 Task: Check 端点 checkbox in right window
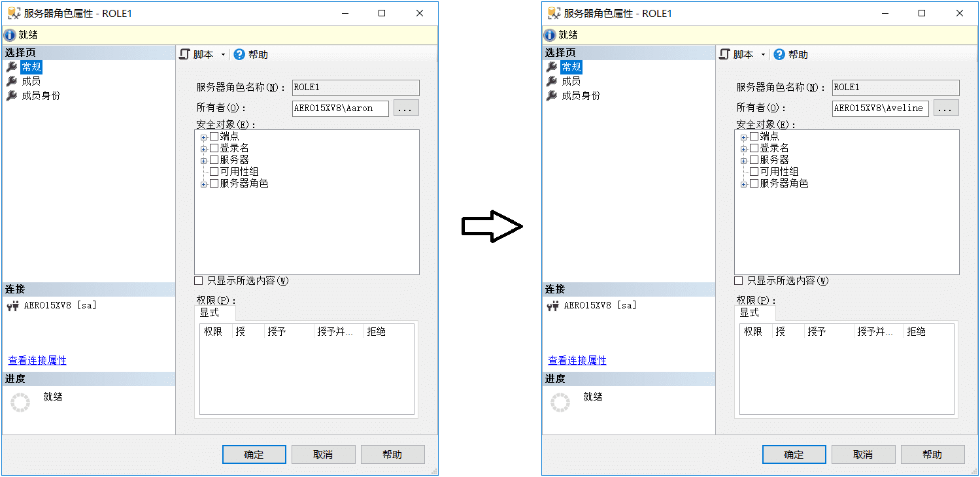click(754, 137)
